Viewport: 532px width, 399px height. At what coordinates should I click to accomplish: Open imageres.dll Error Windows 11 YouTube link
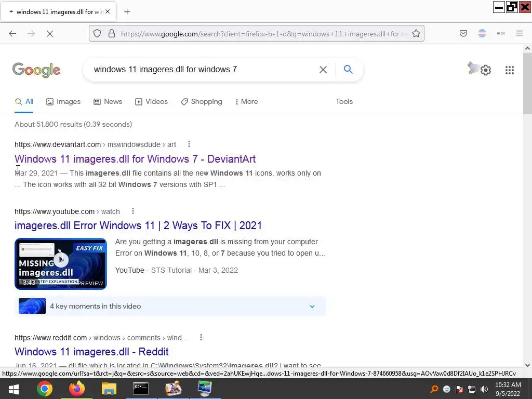click(x=138, y=225)
